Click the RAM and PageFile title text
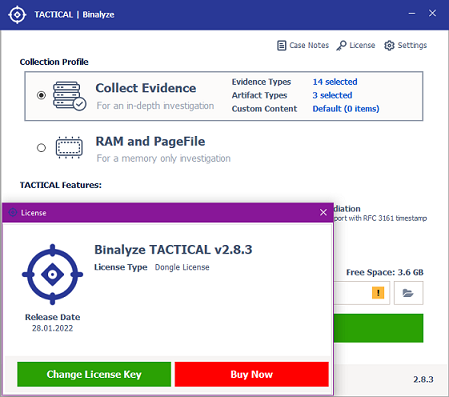This screenshot has width=449, height=397. [x=150, y=141]
